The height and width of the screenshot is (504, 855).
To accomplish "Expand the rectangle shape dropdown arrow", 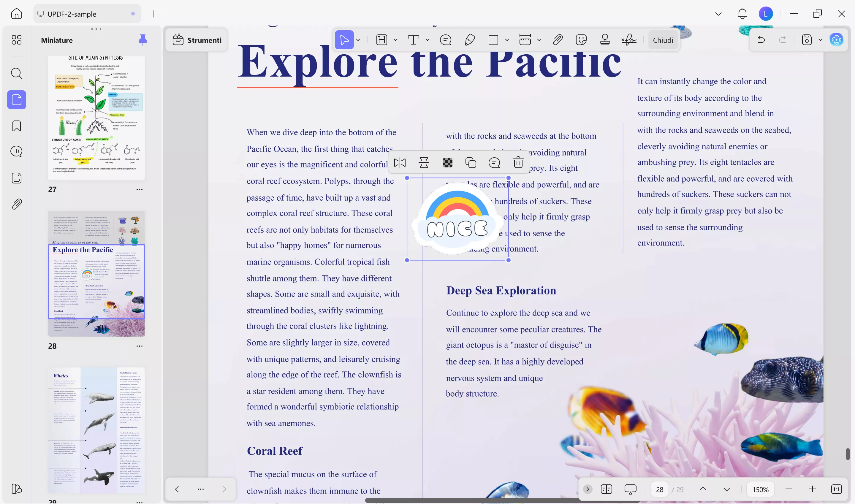I will [x=507, y=40].
